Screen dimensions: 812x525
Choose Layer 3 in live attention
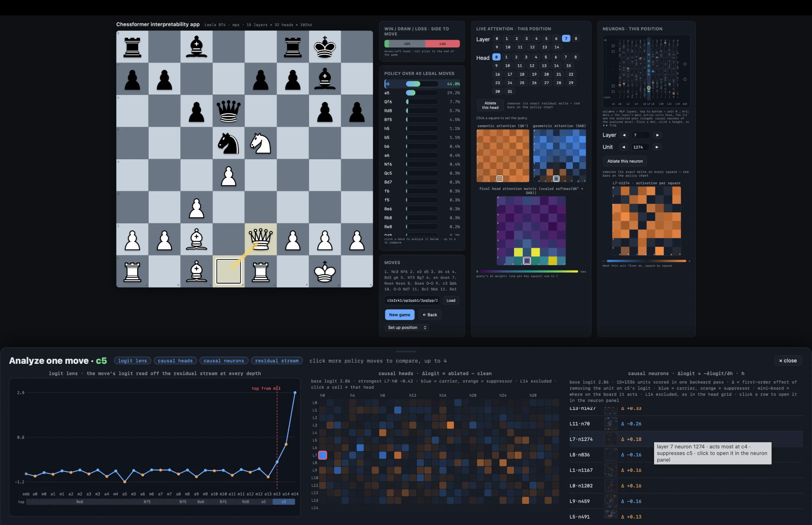[x=527, y=39]
